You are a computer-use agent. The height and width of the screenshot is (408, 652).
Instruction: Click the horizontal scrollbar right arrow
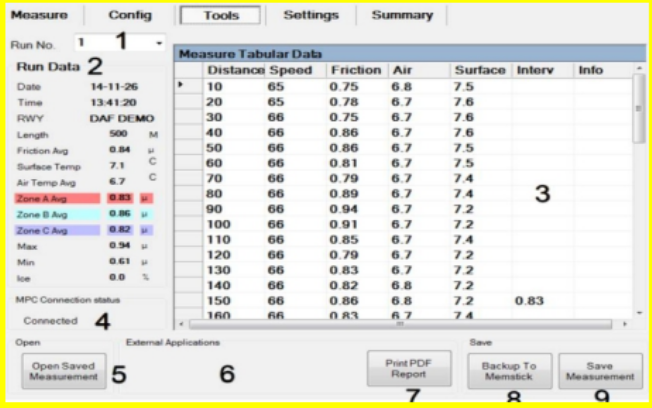click(625, 324)
